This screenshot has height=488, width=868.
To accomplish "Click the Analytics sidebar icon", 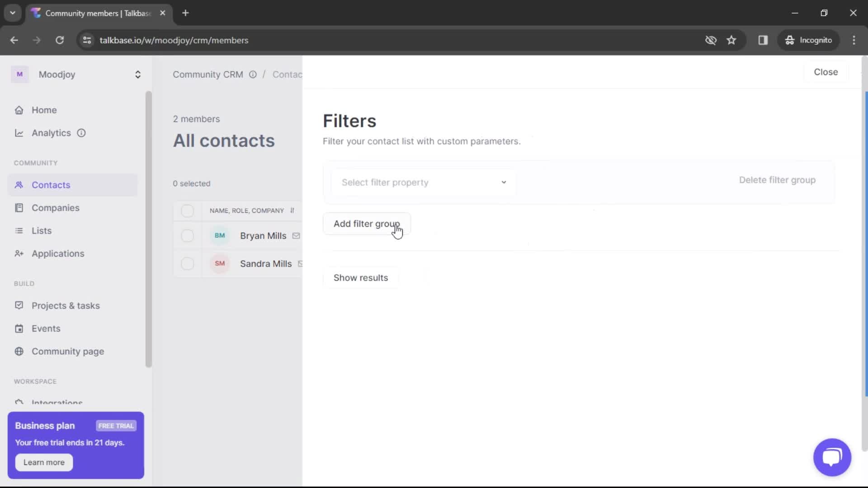I will coord(19,132).
